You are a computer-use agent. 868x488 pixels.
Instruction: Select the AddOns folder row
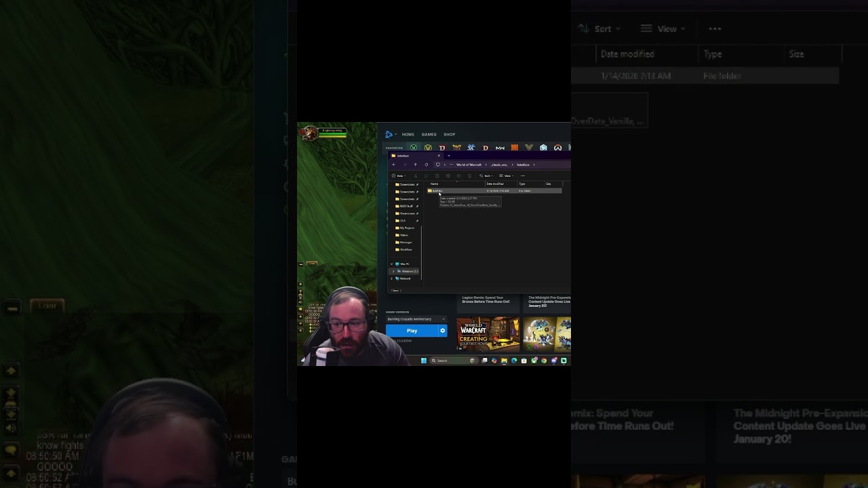point(494,190)
